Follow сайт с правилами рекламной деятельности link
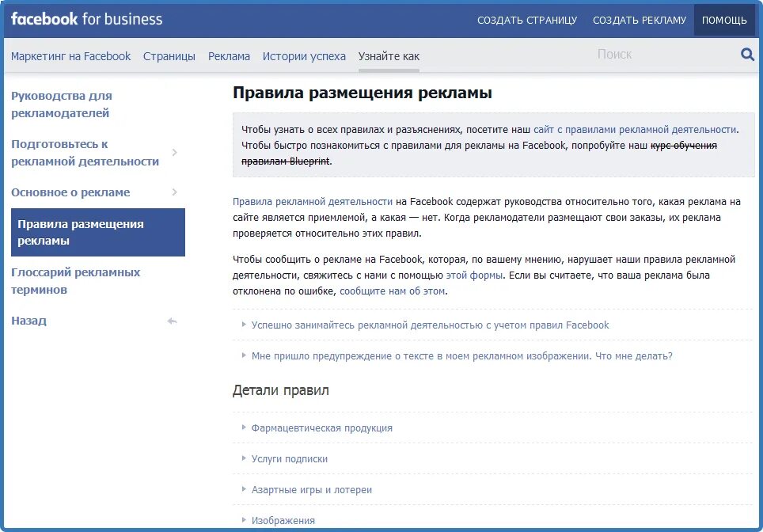 [635, 130]
